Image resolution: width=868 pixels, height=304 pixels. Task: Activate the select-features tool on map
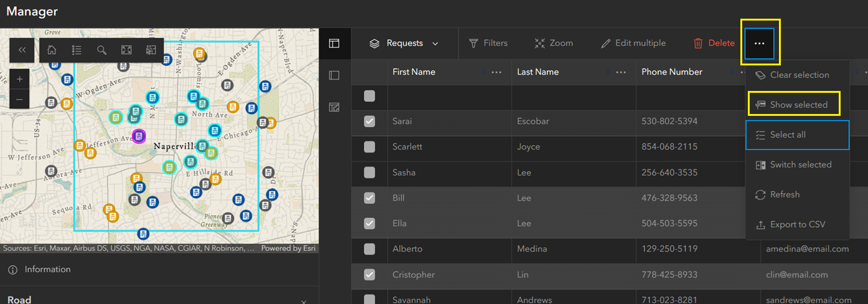pos(151,50)
